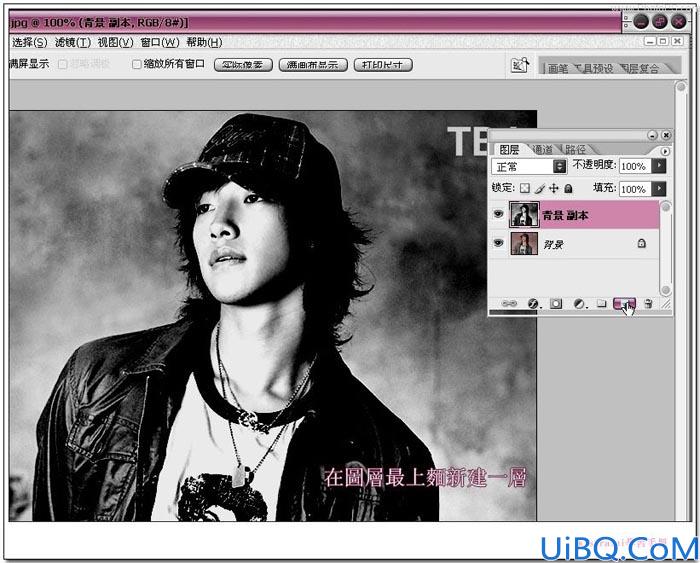The image size is (700, 563).
Task: Delete layer using trash icon
Action: (648, 304)
